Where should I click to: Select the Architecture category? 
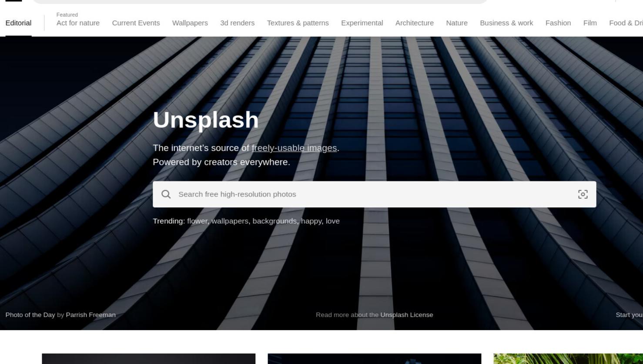[x=415, y=23]
